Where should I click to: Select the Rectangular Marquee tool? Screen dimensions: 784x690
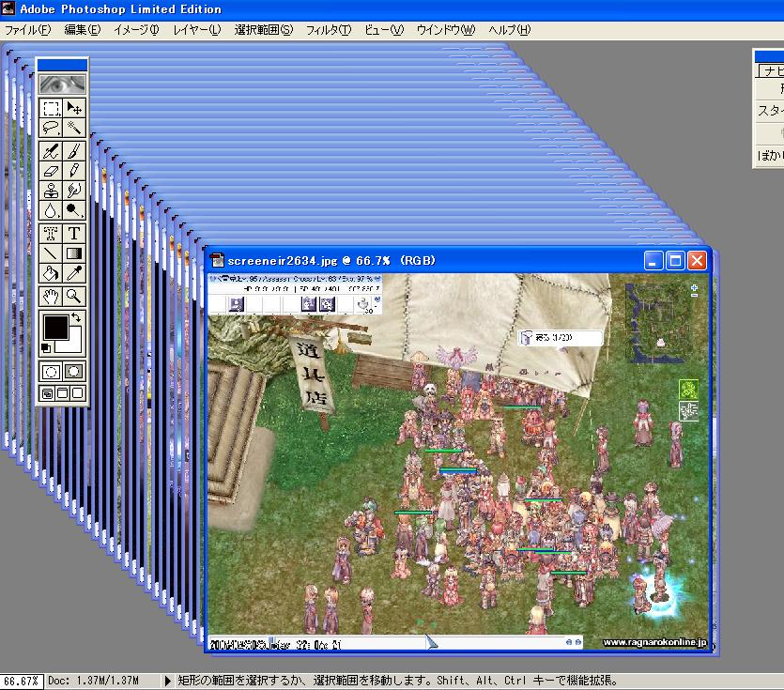51,108
